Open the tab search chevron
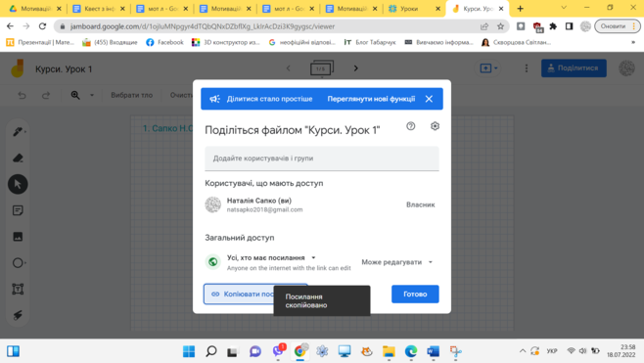The height and width of the screenshot is (363, 644). [564, 8]
